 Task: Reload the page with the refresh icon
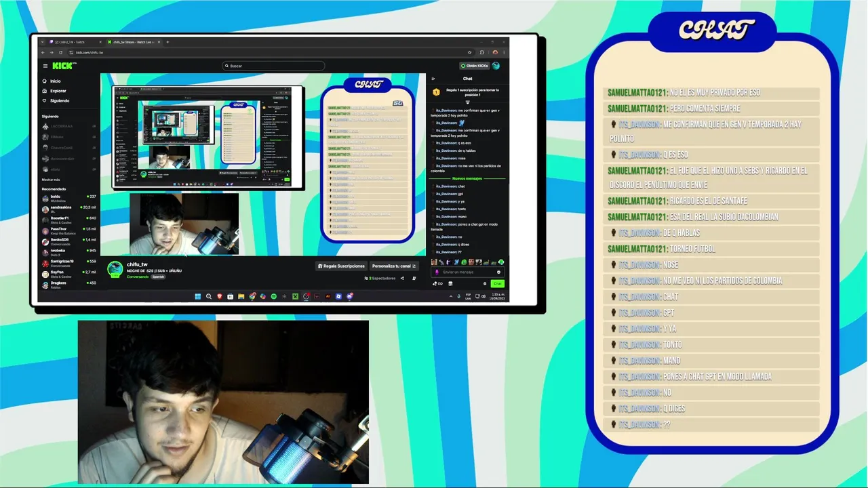(x=61, y=52)
